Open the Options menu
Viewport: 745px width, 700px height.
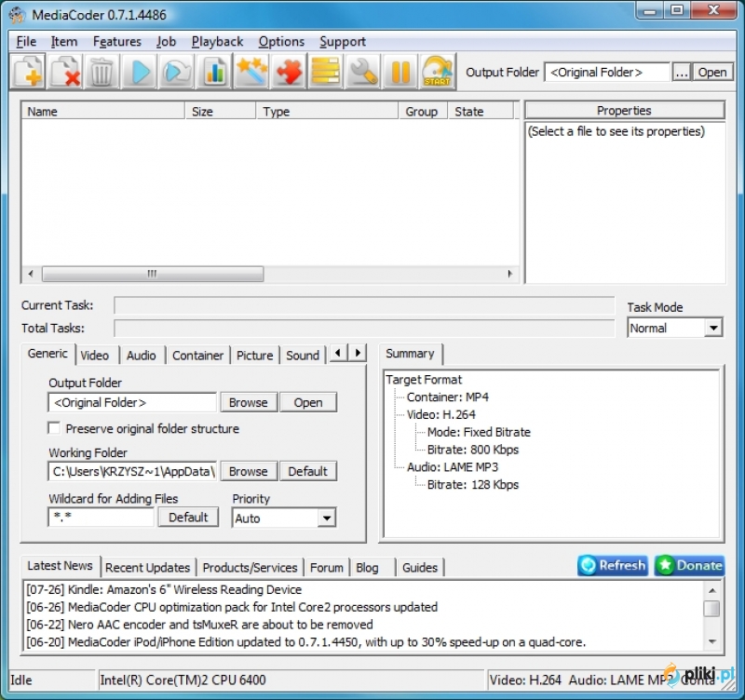(281, 42)
